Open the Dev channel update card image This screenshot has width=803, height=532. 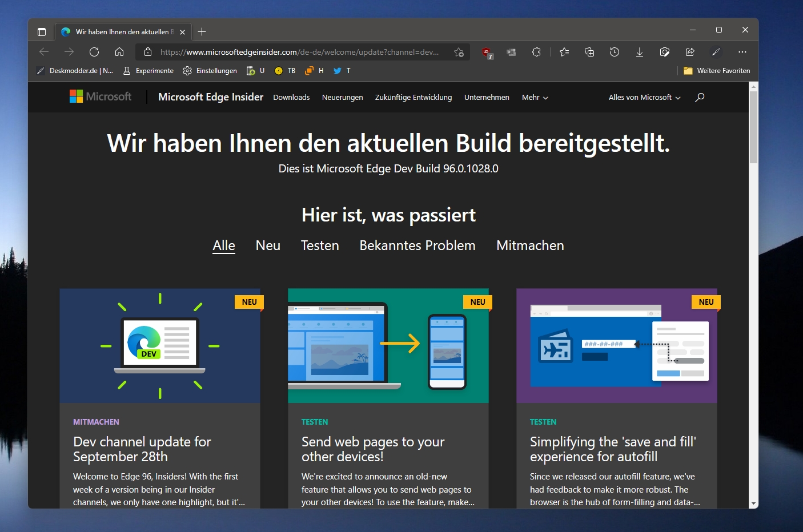160,345
